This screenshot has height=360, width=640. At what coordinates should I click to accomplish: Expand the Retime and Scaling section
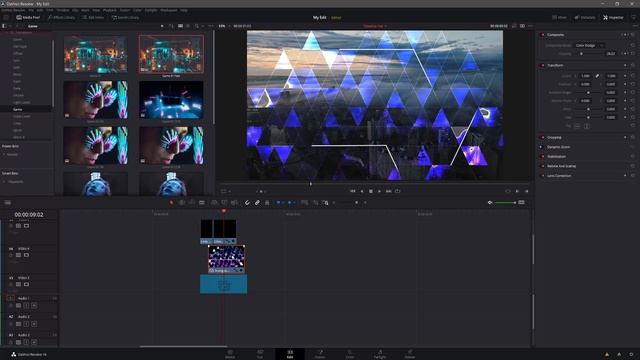(561, 166)
